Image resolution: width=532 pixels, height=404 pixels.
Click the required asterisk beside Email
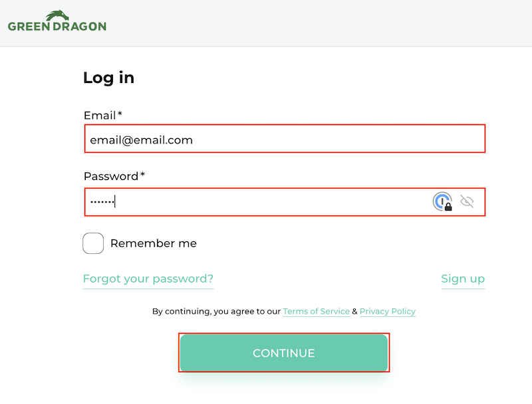[120, 114]
